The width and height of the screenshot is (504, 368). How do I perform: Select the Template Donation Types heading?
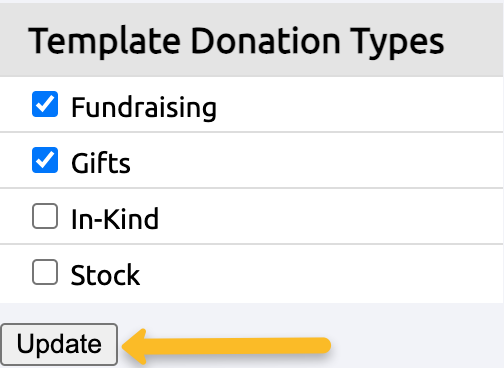[236, 42]
